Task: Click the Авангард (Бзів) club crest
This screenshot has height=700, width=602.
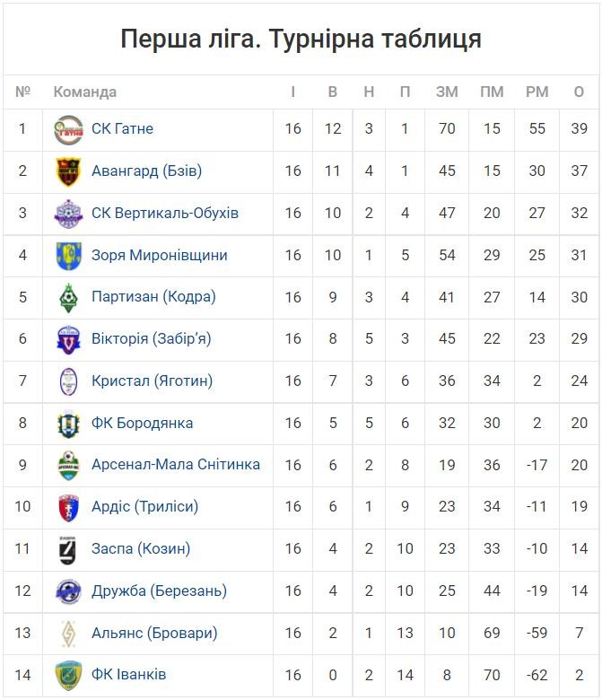Action: 68,171
